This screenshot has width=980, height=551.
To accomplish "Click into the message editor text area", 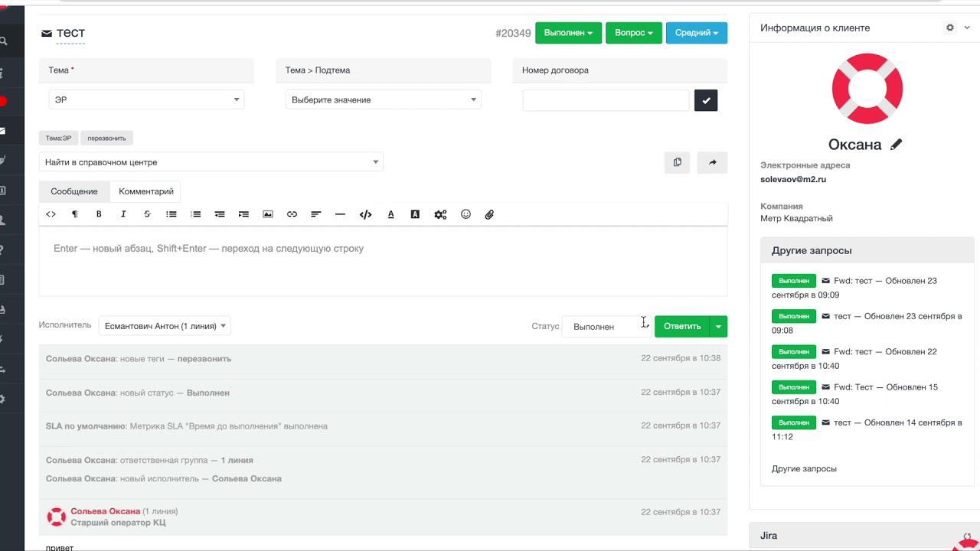I will [383, 261].
